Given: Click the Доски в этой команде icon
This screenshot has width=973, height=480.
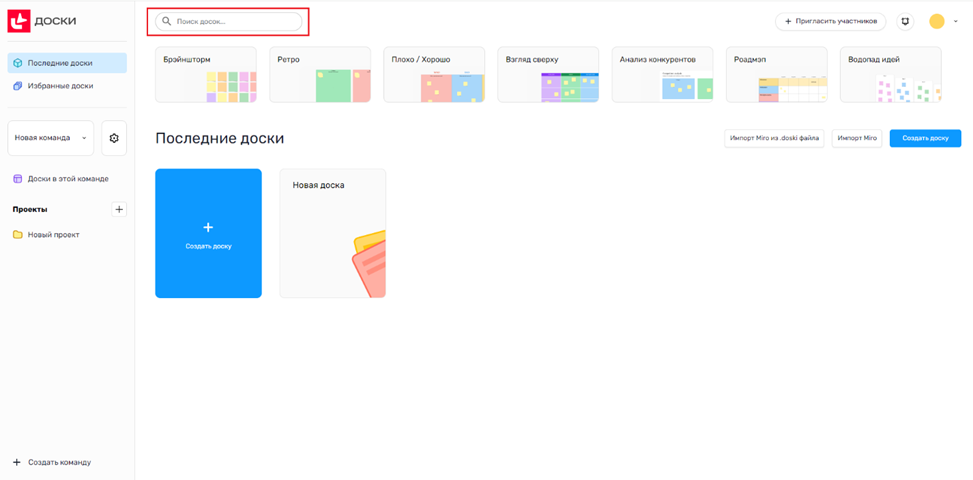Looking at the screenshot, I should [x=18, y=179].
